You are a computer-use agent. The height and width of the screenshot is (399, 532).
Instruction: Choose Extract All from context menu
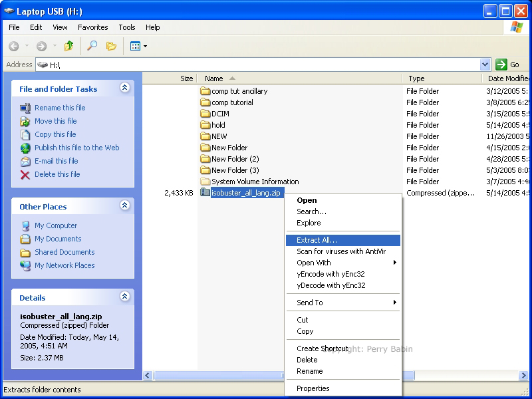(317, 240)
